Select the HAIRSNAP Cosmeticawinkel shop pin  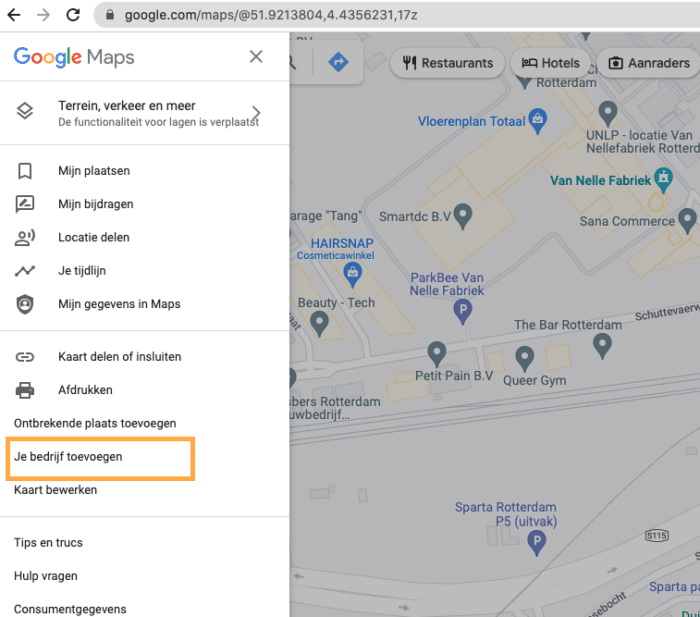pos(353,274)
